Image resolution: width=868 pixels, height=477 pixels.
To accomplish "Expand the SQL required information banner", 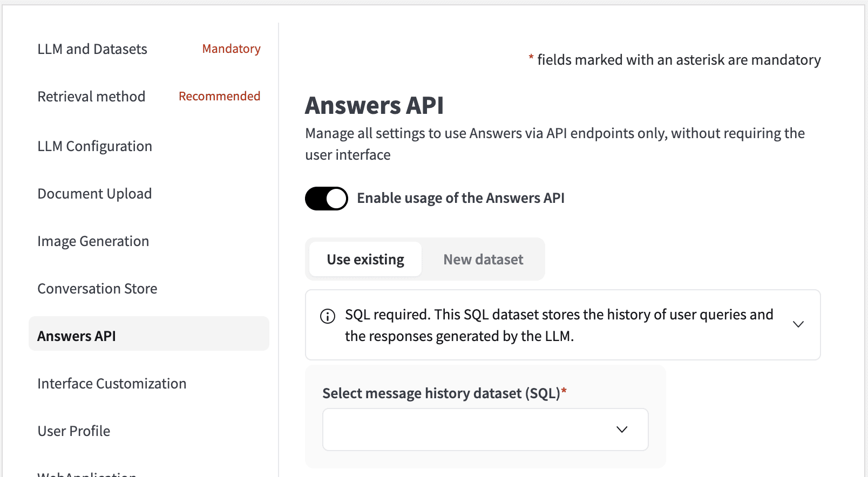I will [798, 324].
